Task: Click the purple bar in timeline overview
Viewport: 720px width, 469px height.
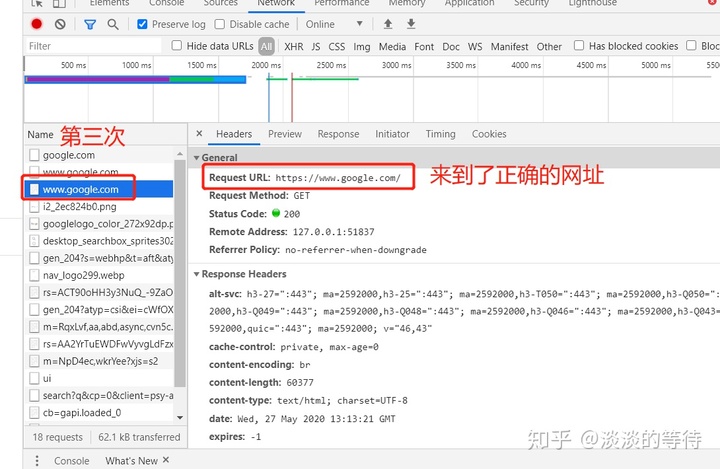Action: click(x=97, y=79)
